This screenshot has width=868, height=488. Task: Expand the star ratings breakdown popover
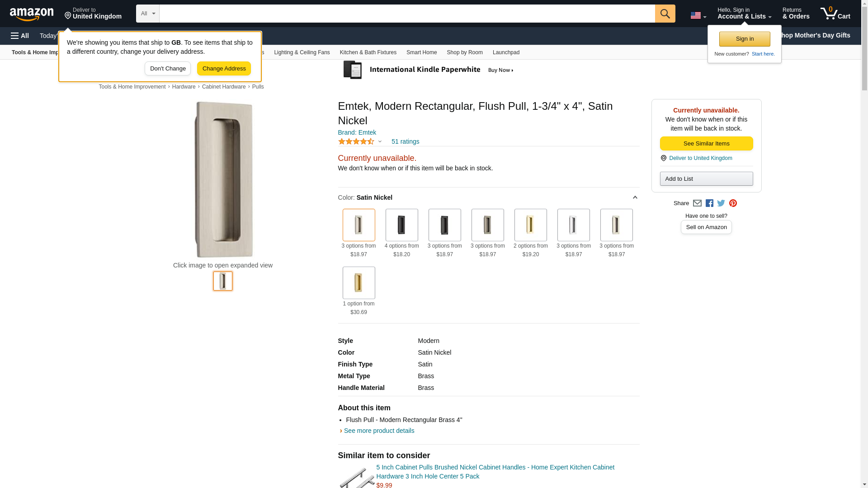[380, 142]
